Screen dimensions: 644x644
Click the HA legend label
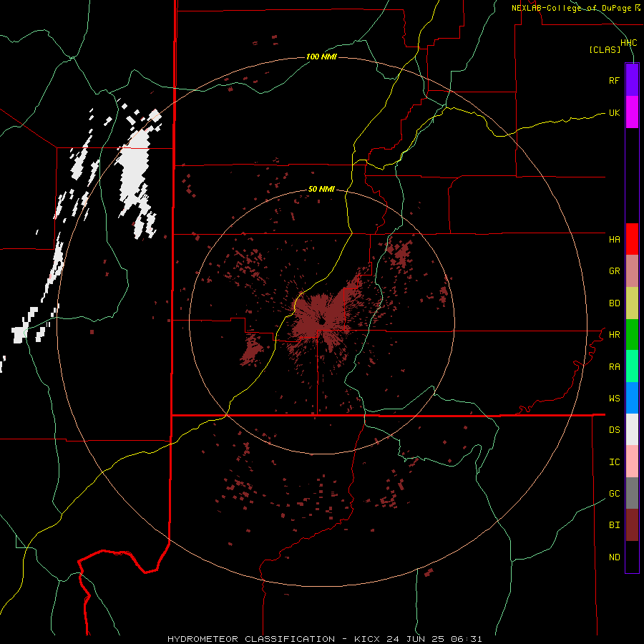click(x=614, y=239)
